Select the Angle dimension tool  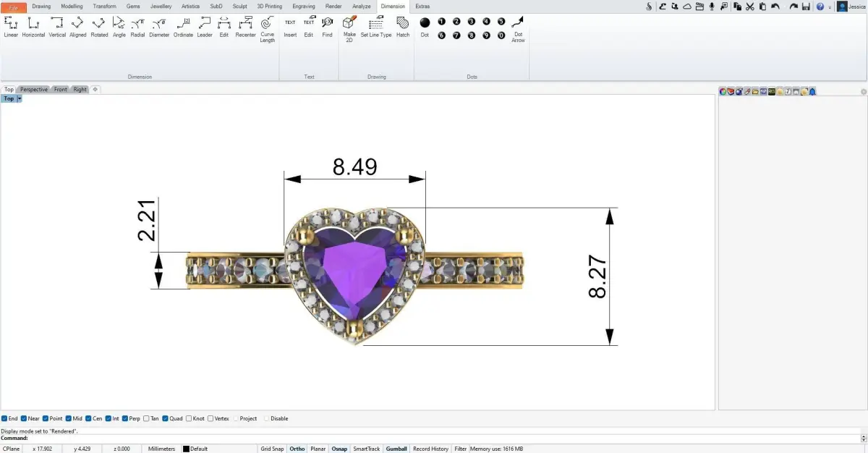(119, 27)
